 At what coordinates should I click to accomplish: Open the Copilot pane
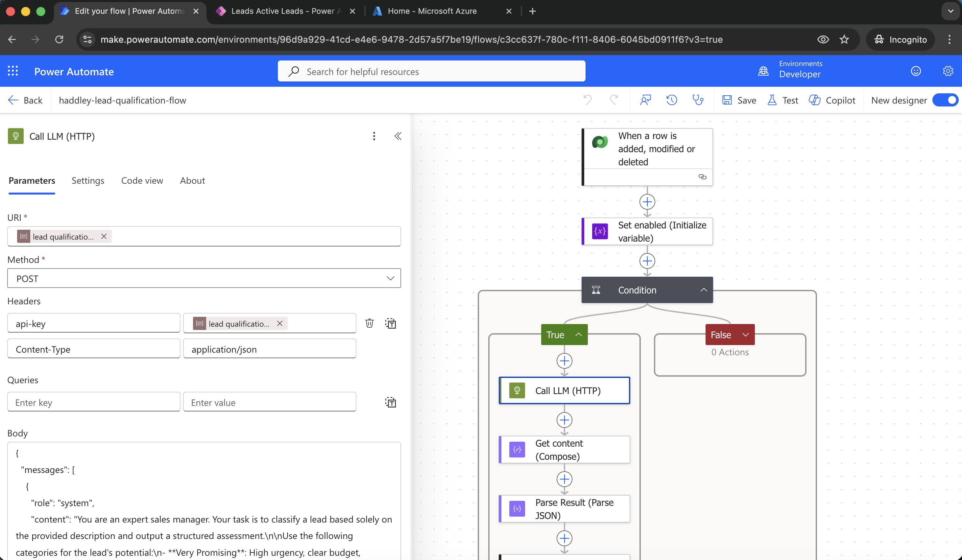click(x=832, y=100)
